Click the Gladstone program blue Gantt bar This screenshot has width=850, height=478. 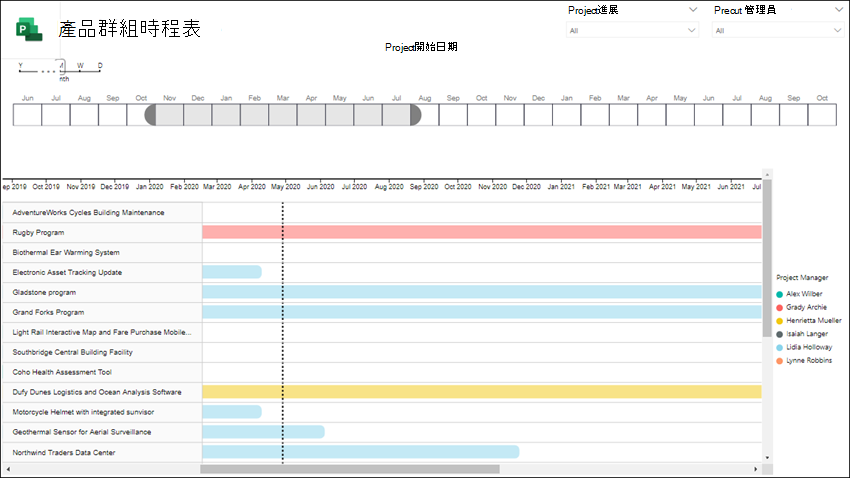482,292
